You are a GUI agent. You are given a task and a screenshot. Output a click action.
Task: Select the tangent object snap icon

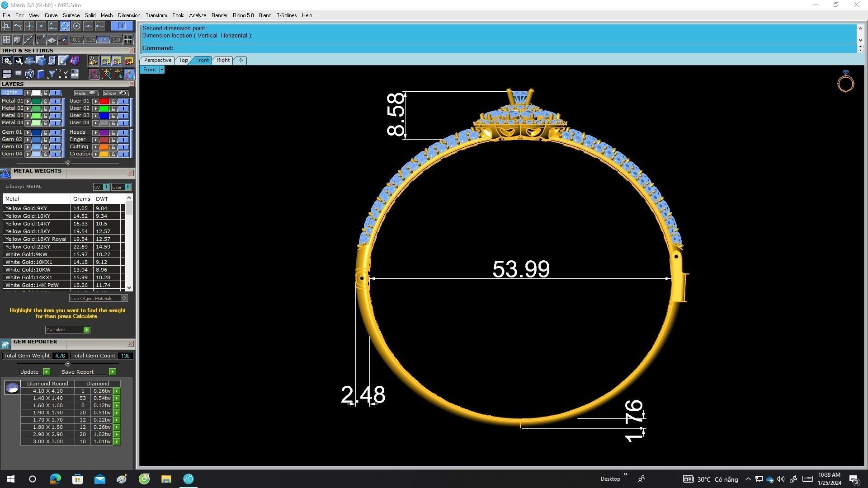pyautogui.click(x=18, y=26)
